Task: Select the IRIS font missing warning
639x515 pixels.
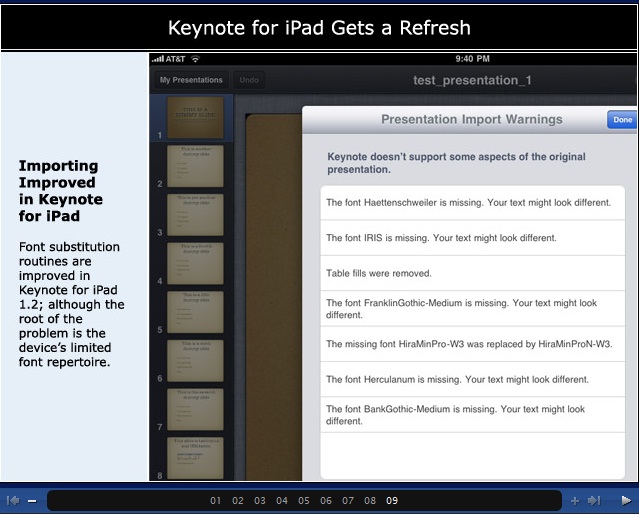Action: pyautogui.click(x=472, y=238)
